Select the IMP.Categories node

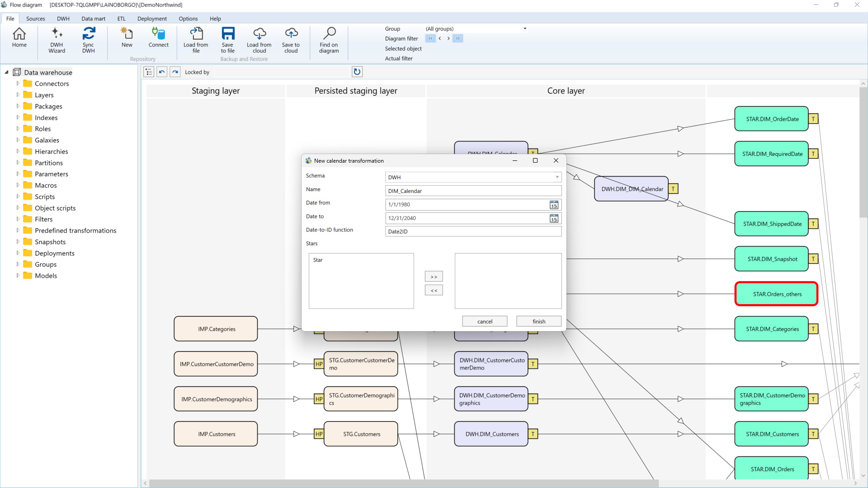(x=216, y=329)
